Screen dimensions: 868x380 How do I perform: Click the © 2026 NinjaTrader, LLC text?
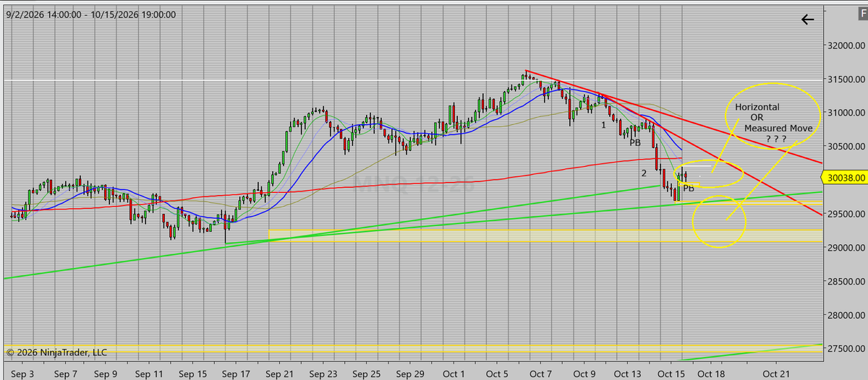click(57, 353)
